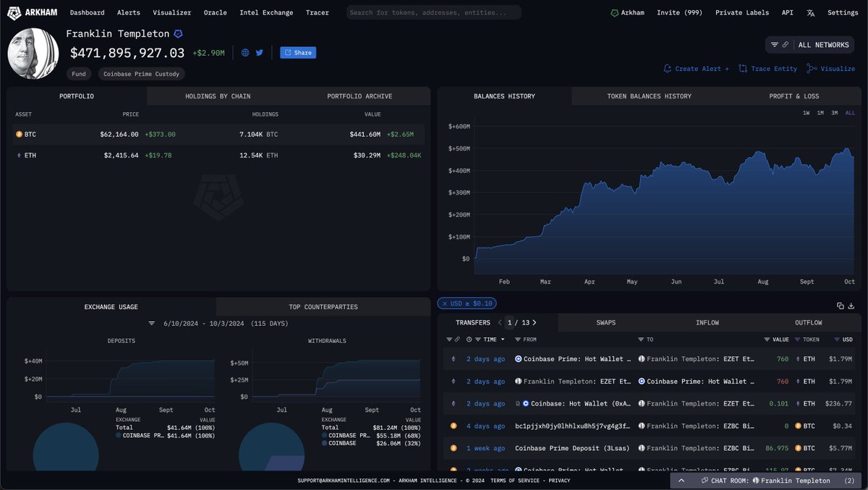Set chart range to 1W

[x=807, y=113]
